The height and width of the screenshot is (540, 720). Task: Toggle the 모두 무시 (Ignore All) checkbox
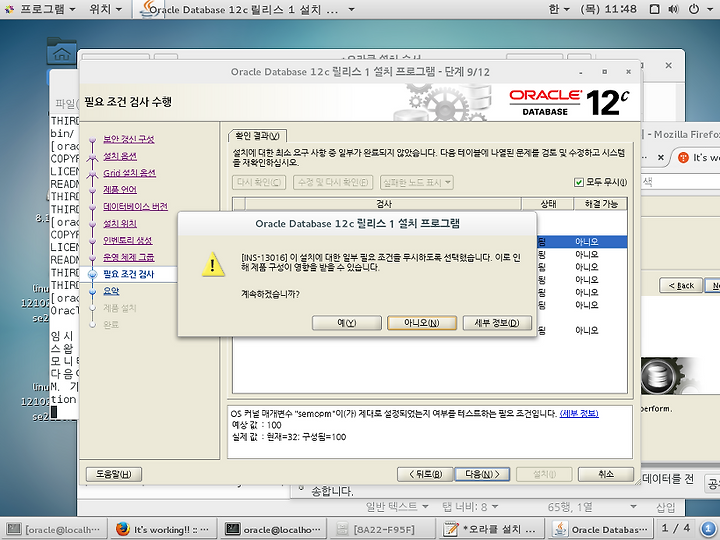[579, 182]
